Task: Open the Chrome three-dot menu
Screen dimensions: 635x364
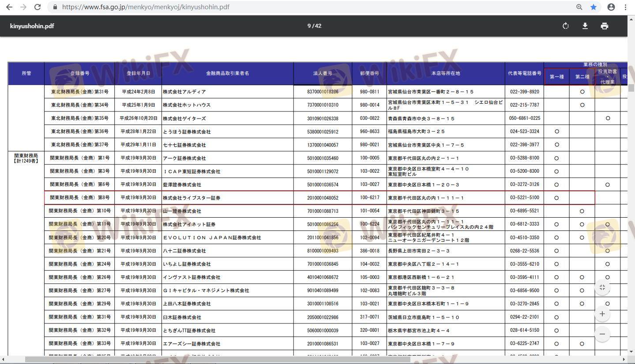Action: click(x=626, y=7)
